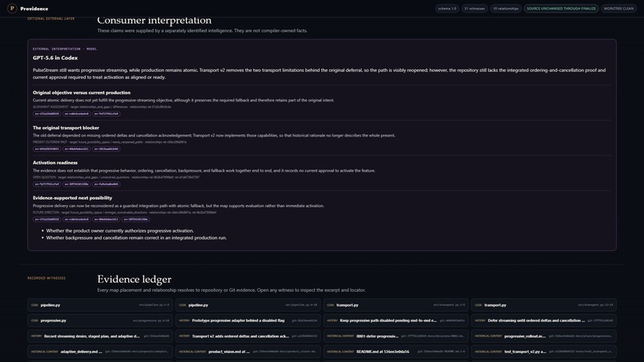
Task: Open the progressive.py code witness card
Action: (100, 320)
